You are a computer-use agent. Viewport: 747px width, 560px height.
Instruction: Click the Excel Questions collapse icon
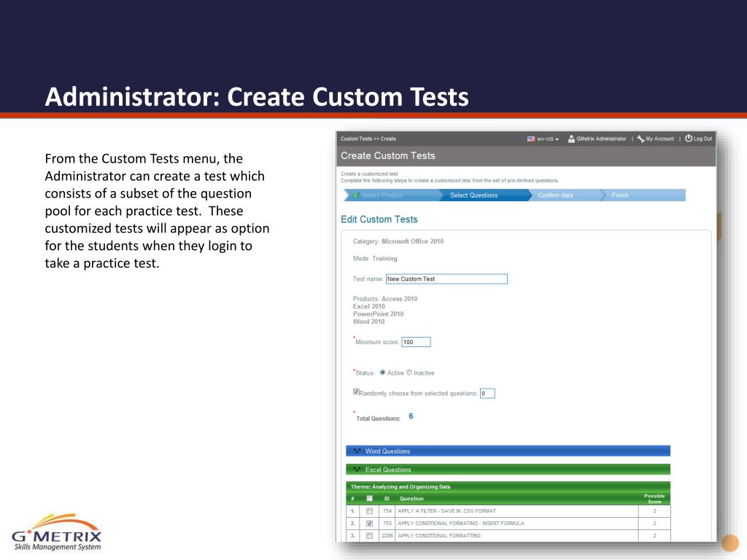point(357,469)
